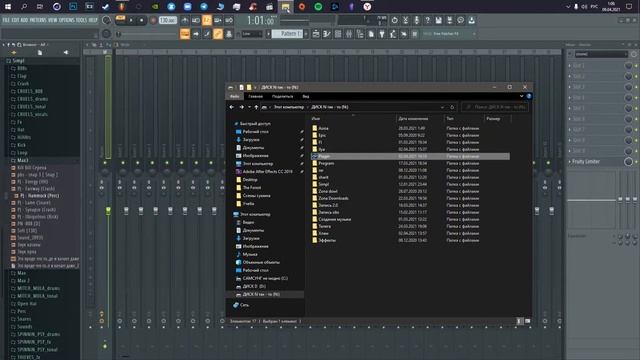Switch to the Вид tab in Explorer

pyautogui.click(x=306, y=96)
